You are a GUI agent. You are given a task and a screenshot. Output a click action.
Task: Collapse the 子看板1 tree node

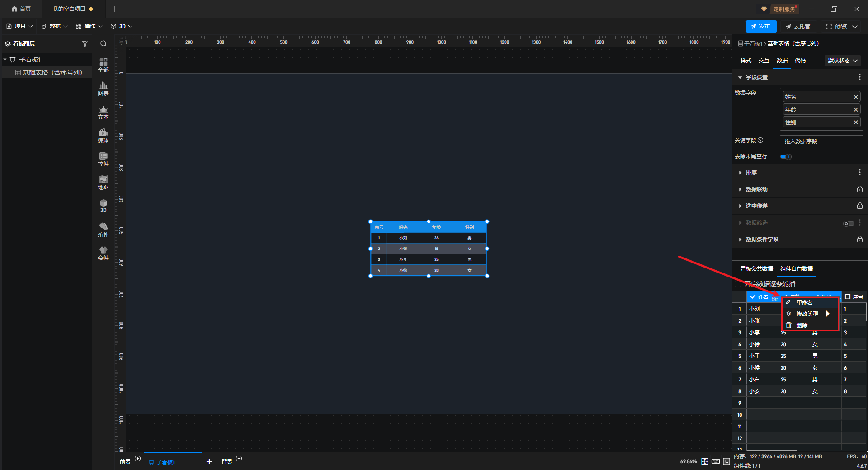[x=5, y=60]
